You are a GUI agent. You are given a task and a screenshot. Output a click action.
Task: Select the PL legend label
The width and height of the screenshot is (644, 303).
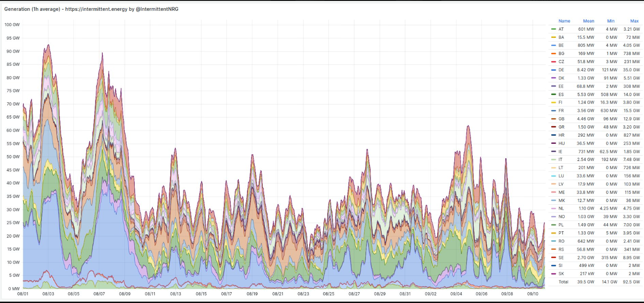561,225
